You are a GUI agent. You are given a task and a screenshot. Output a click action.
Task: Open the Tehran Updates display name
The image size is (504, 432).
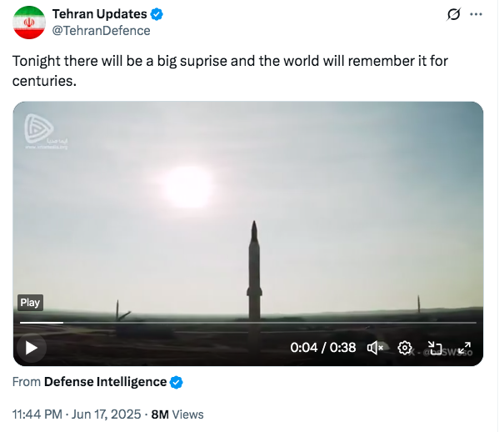99,14
